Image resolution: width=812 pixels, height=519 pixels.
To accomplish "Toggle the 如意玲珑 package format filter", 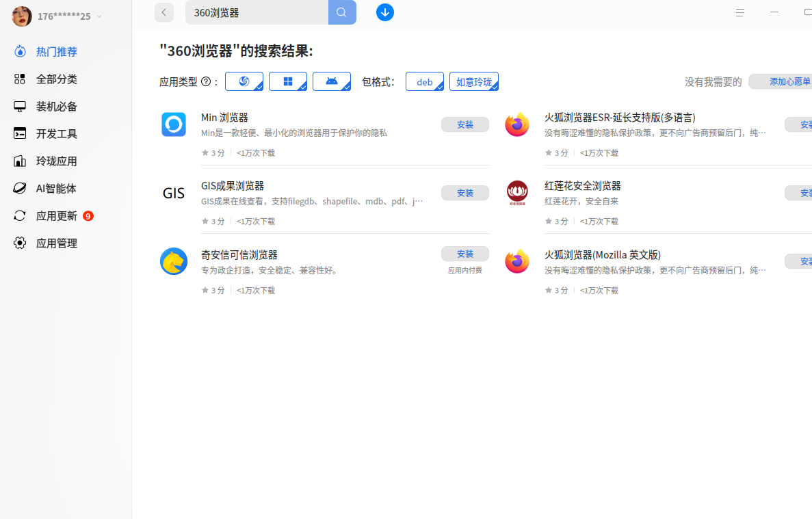I will click(x=474, y=82).
